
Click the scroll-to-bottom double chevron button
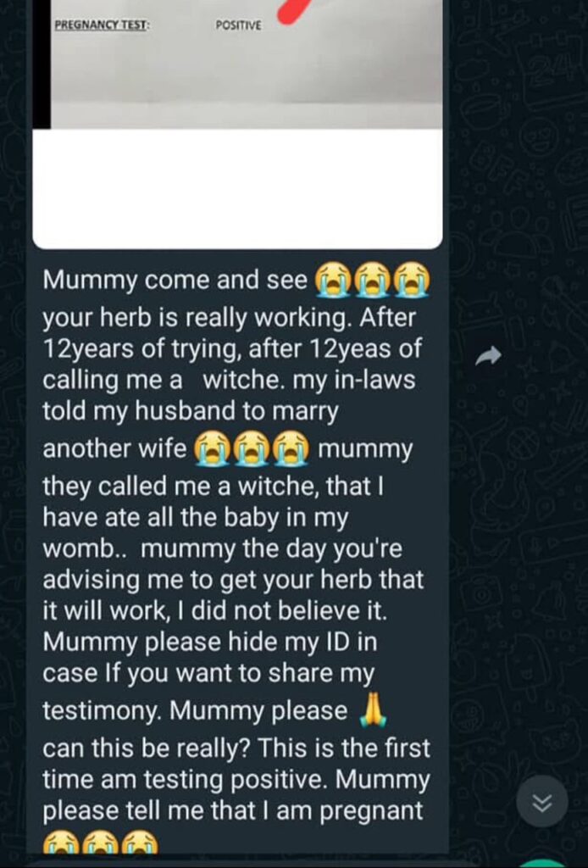coord(542,801)
